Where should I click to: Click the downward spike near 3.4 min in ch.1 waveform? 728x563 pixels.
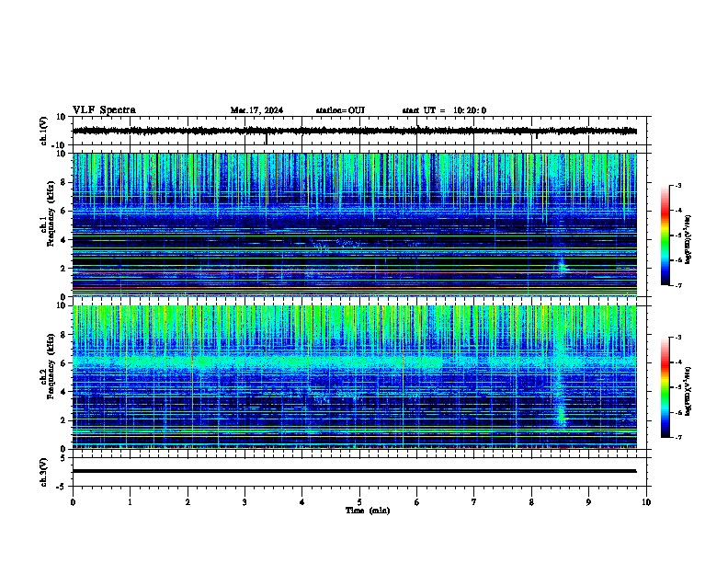267,139
